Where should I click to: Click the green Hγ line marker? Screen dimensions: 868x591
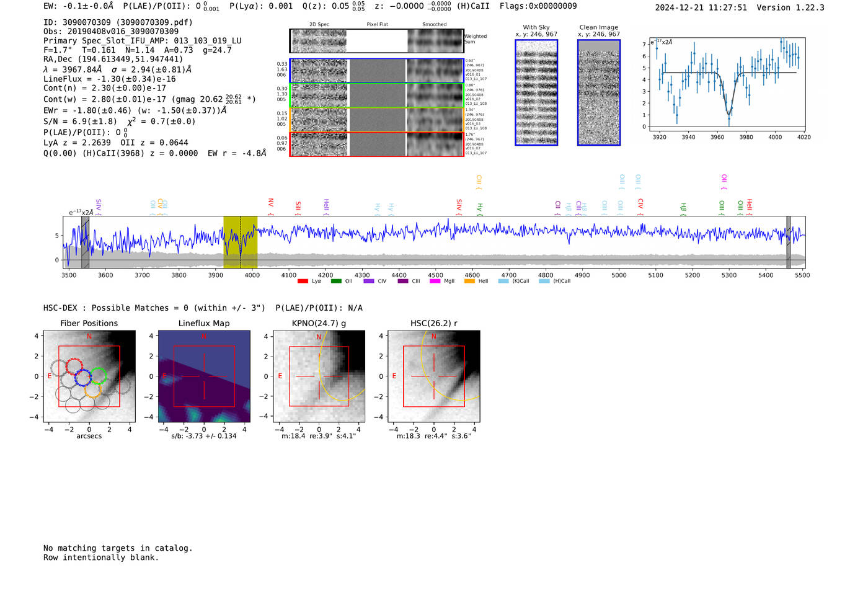480,209
